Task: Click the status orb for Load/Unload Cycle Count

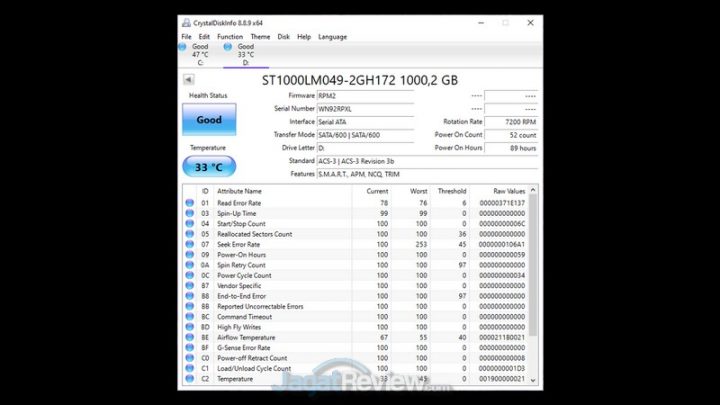Action: click(190, 369)
